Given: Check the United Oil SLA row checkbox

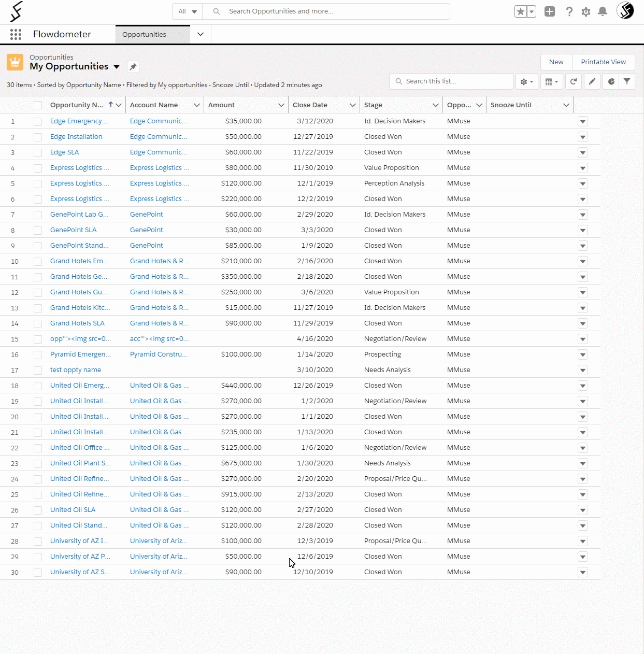Looking at the screenshot, I should point(38,510).
